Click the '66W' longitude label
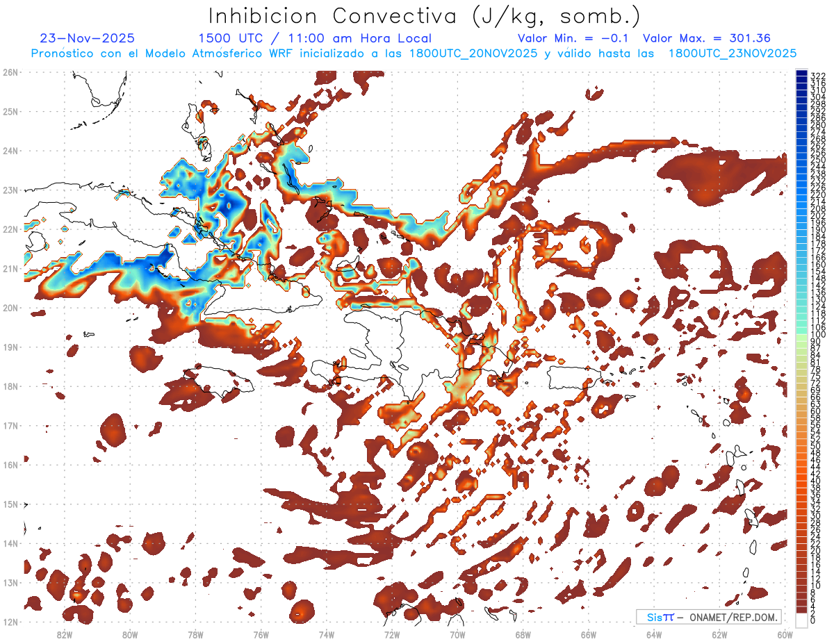 [x=589, y=634]
